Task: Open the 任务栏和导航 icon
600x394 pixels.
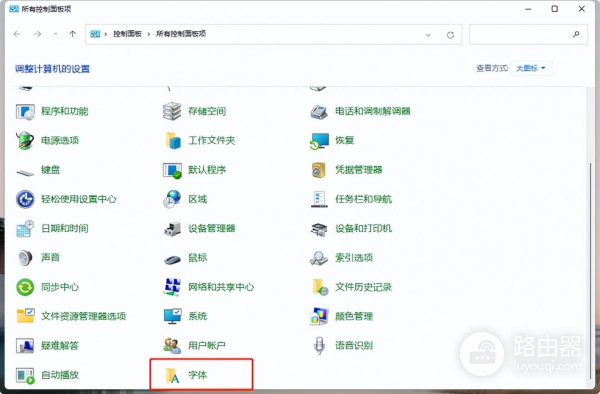Action: pos(319,199)
